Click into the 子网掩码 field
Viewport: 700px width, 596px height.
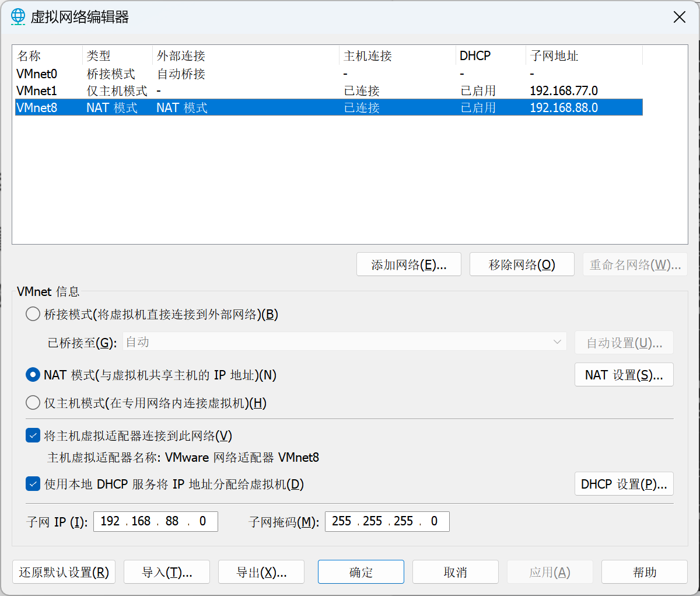[x=387, y=521]
